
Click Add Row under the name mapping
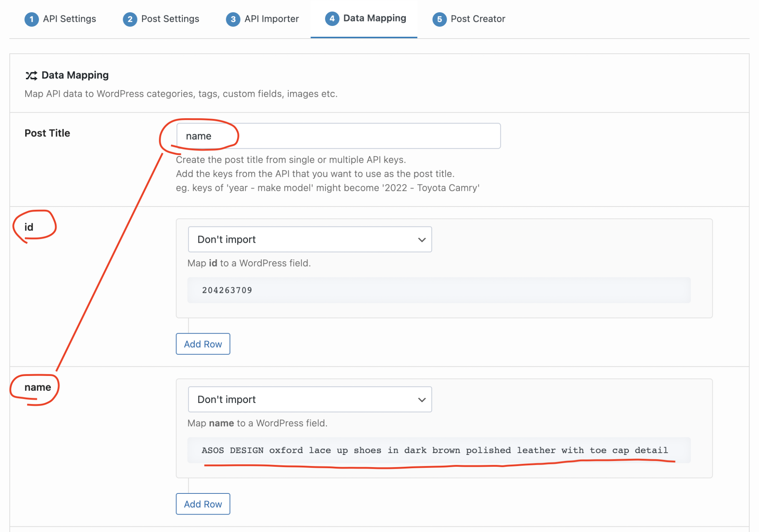[x=203, y=504]
